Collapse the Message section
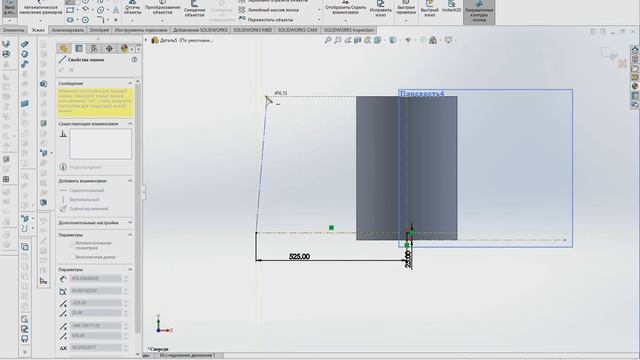 [x=130, y=83]
